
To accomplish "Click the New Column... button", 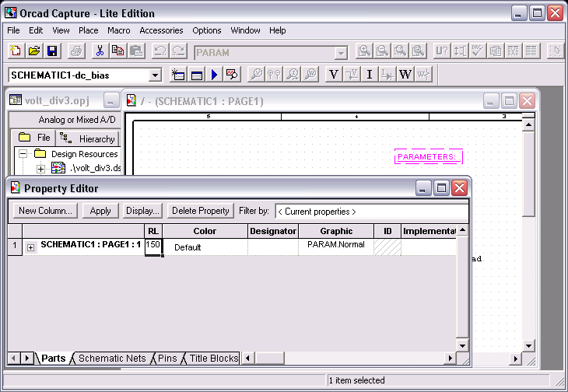I will 45,211.
